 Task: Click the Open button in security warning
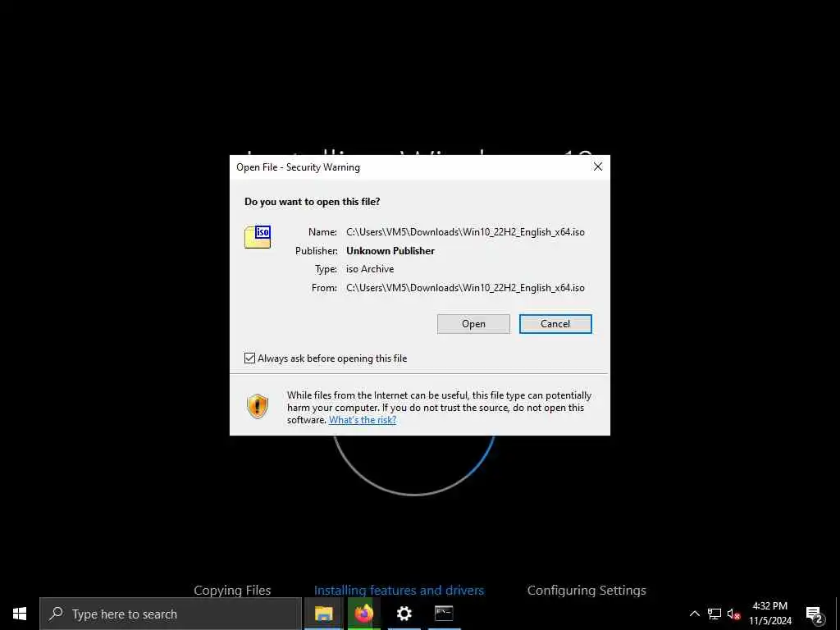point(473,323)
